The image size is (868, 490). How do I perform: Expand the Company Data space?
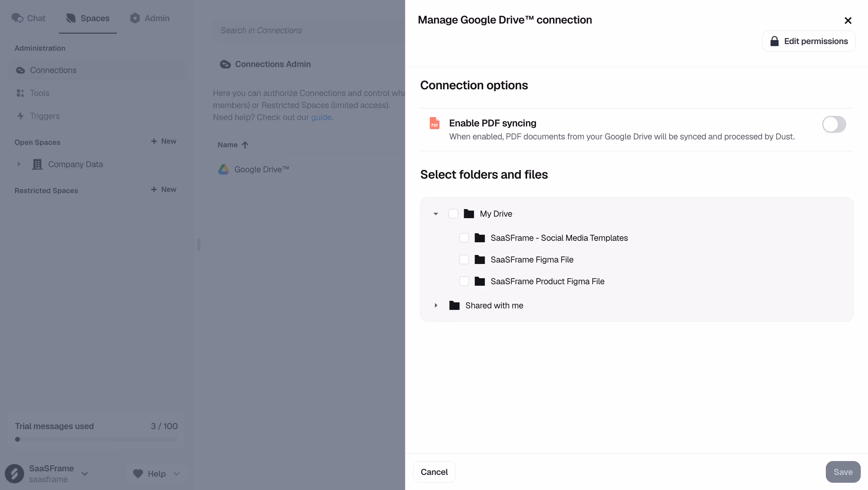pyautogui.click(x=19, y=164)
